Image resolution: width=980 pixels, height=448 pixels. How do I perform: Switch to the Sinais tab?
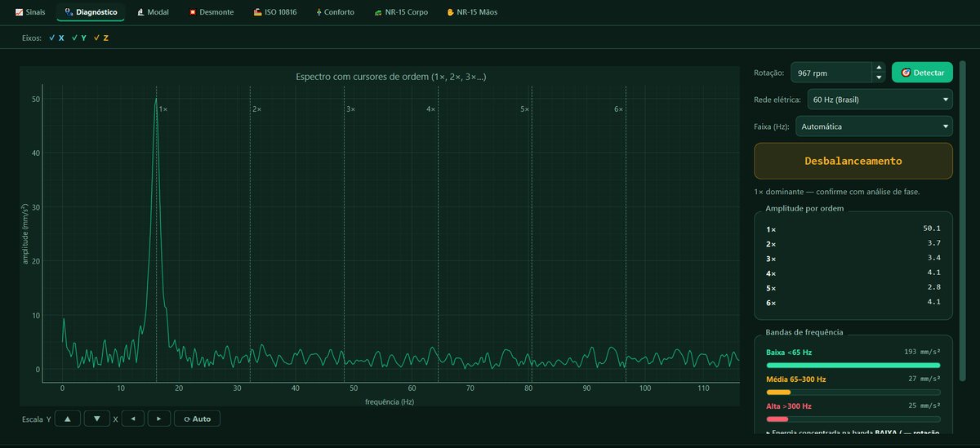pyautogui.click(x=30, y=12)
